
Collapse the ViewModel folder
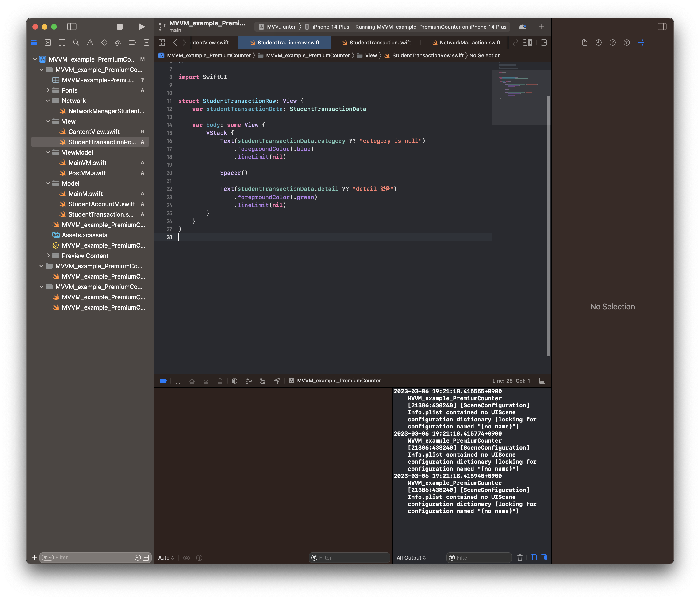coord(48,152)
